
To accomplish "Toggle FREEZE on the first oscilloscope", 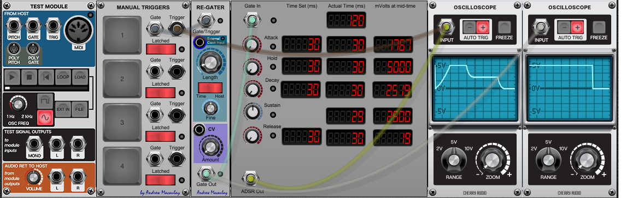I will tap(505, 27).
